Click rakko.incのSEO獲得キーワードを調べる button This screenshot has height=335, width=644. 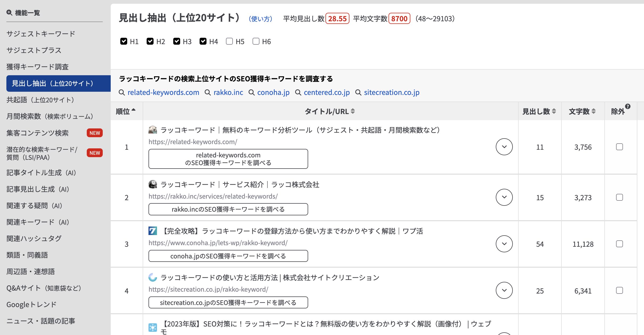pyautogui.click(x=228, y=209)
